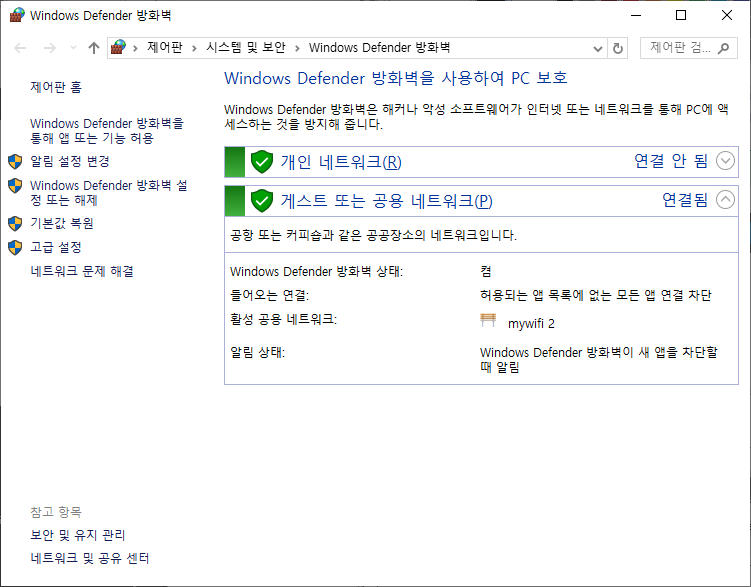Click 허용되는 앱 목록에 없는 모든 앱 연결 차단 text

pyautogui.click(x=596, y=295)
